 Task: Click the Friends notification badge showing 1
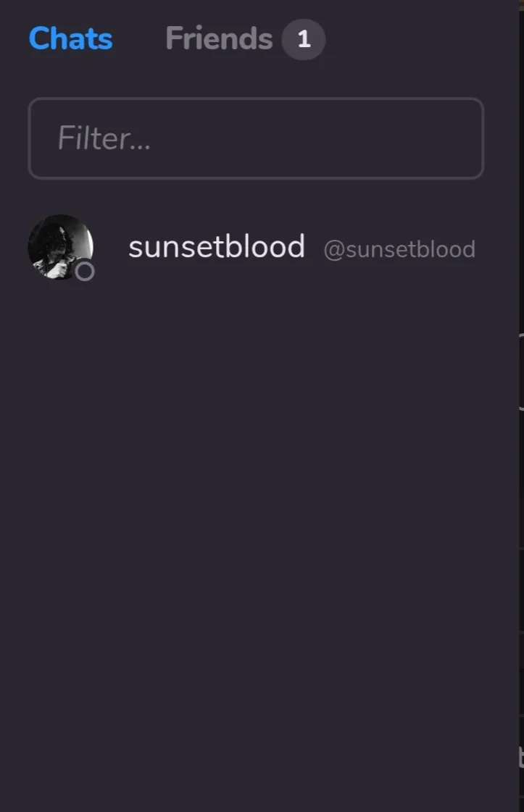point(304,39)
